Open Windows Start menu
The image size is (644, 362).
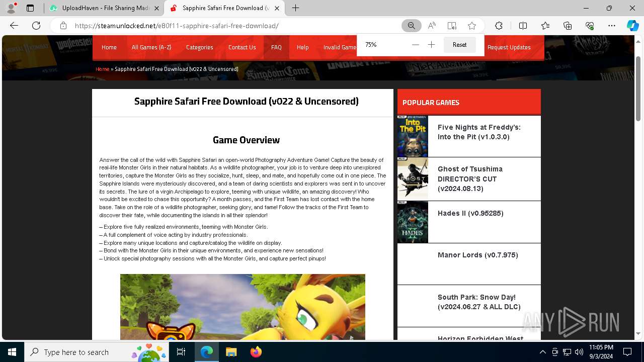[x=12, y=352]
